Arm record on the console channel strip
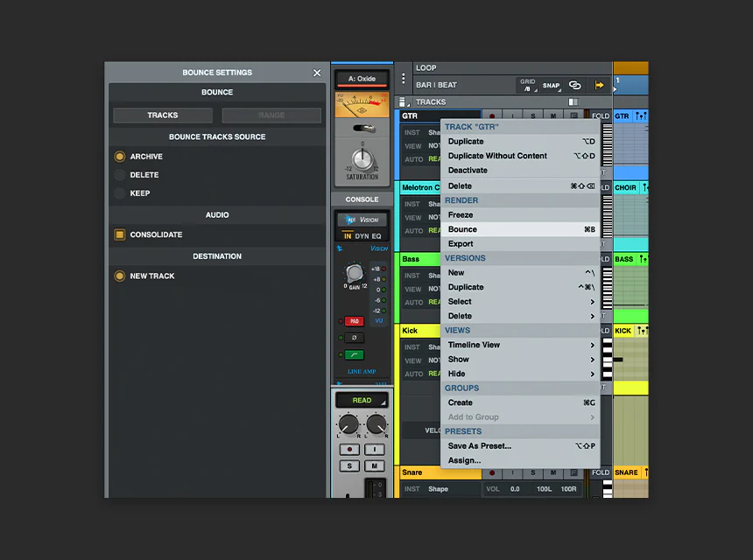Viewport: 753px width, 560px height. (349, 450)
